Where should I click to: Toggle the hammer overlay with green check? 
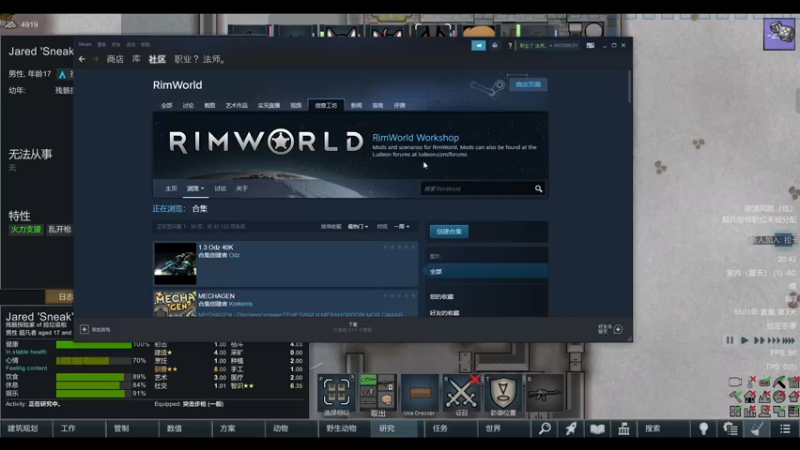click(735, 396)
